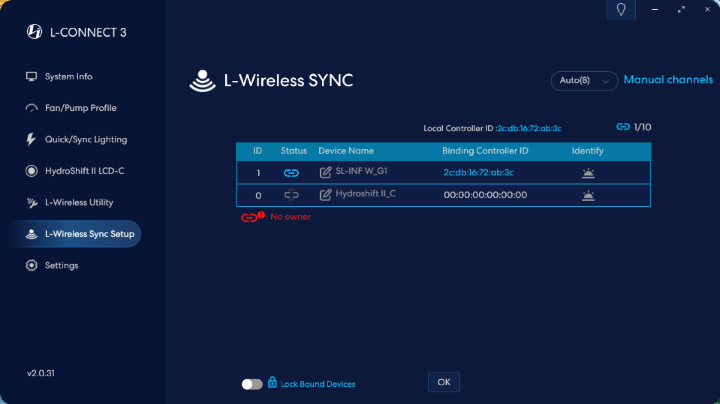720x404 pixels.
Task: Click rename pencil icon for Hydroshift II_C
Action: pos(325,195)
